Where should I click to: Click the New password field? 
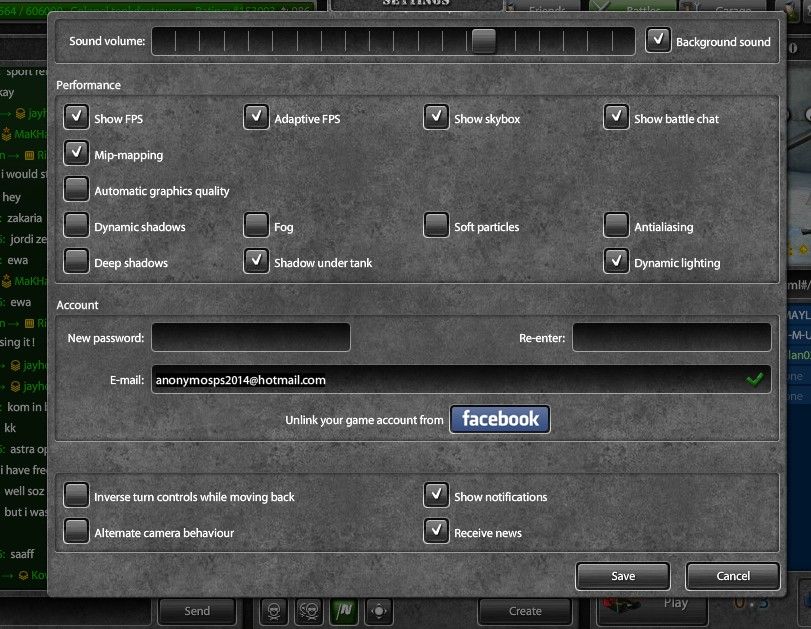tap(251, 338)
